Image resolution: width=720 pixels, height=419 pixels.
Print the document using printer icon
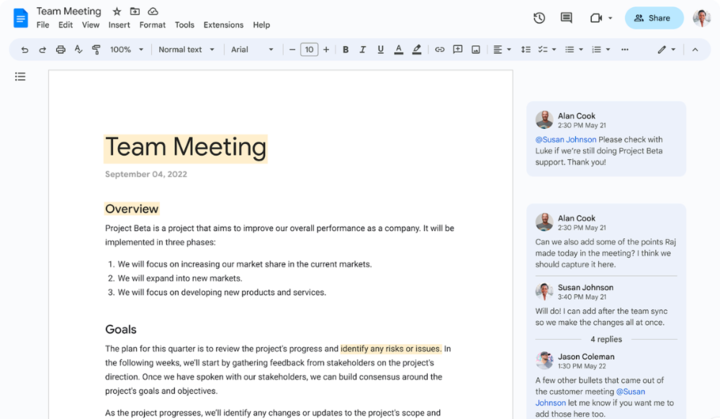coord(60,49)
